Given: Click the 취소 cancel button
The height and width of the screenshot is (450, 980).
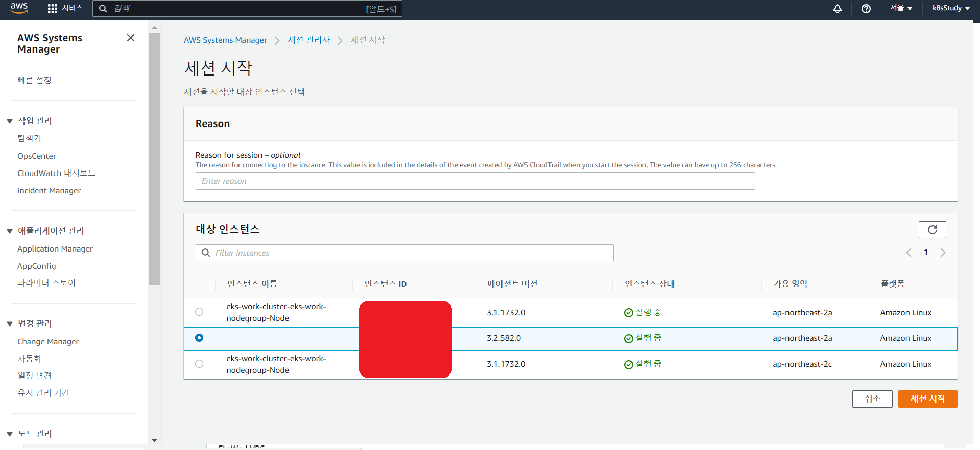Looking at the screenshot, I should (872, 399).
